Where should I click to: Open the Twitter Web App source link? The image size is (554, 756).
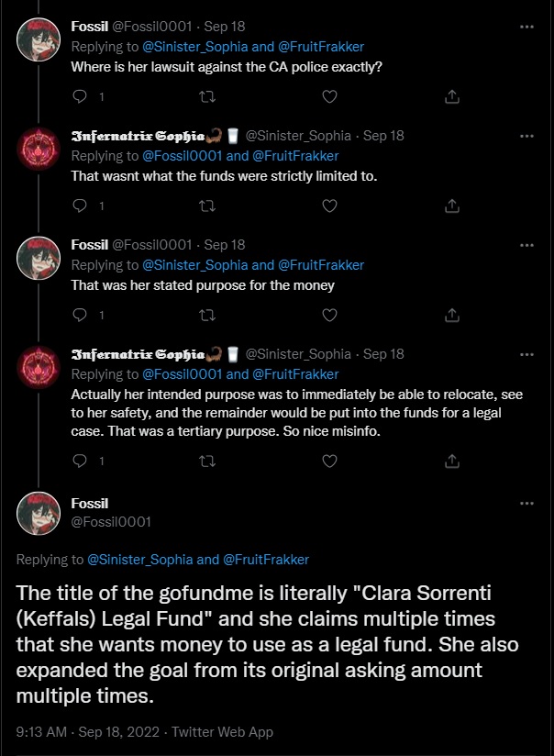pyautogui.click(x=221, y=732)
